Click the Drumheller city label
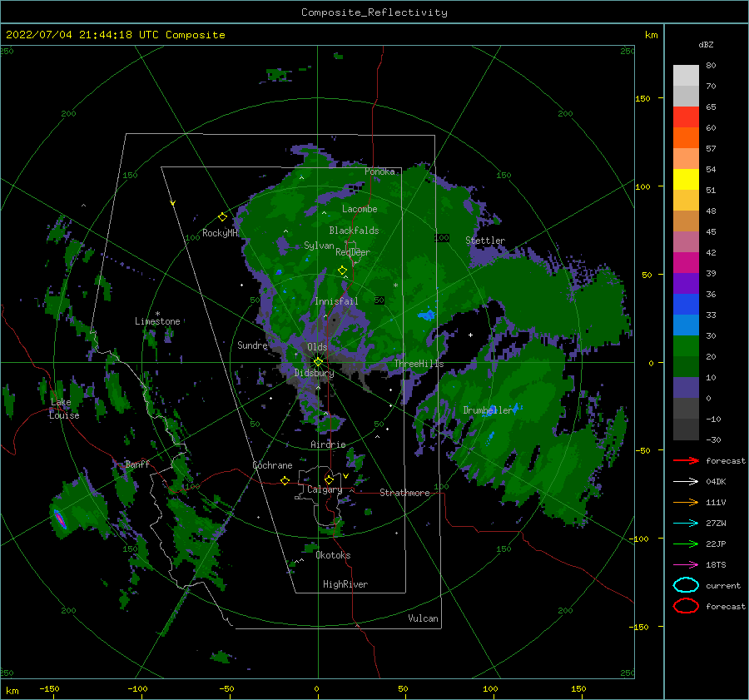Image resolution: width=749 pixels, height=700 pixels. click(x=488, y=410)
